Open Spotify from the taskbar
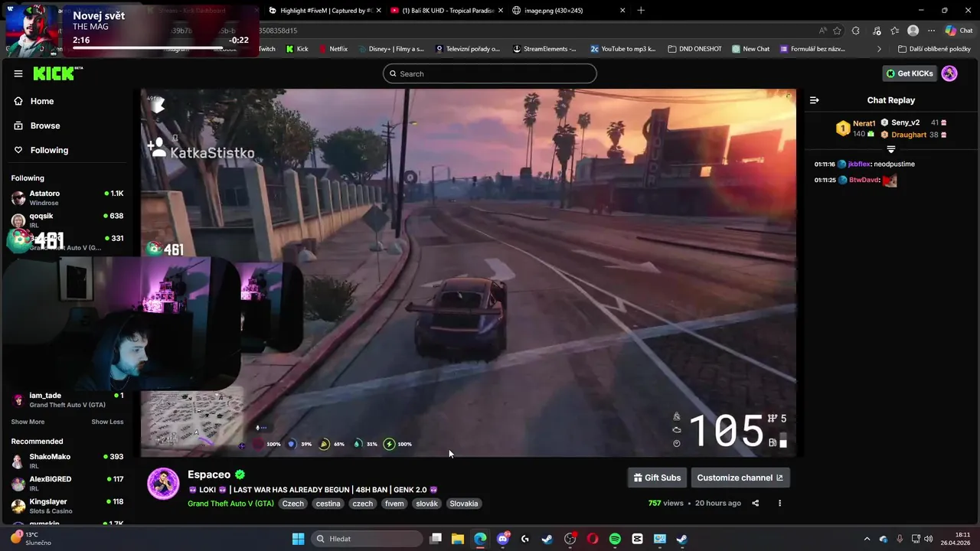This screenshot has width=980, height=551. pyautogui.click(x=615, y=539)
